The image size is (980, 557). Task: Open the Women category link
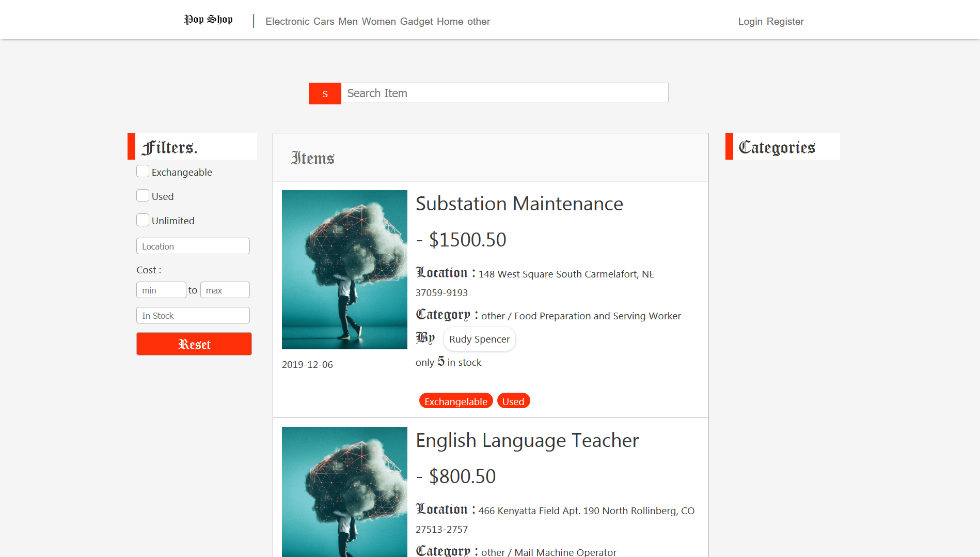tap(378, 21)
